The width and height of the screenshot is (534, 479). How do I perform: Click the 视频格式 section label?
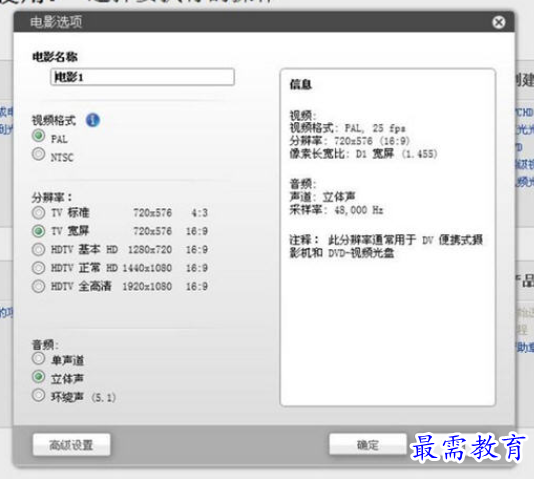[x=54, y=120]
